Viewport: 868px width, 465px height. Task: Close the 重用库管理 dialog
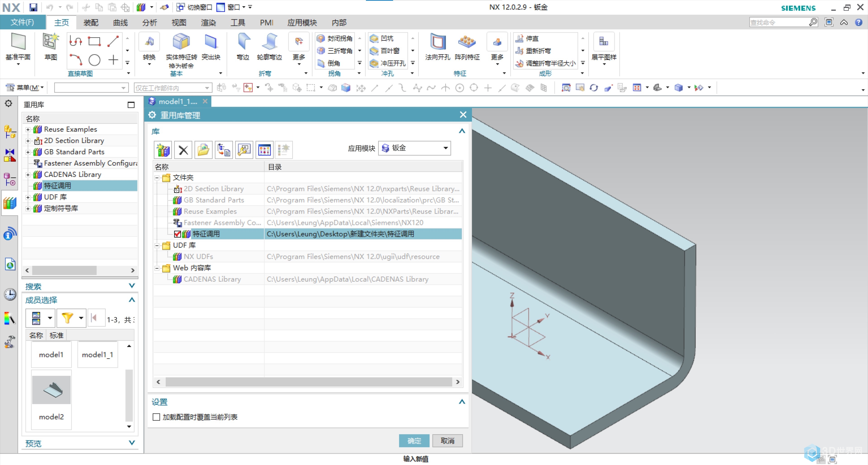click(463, 115)
